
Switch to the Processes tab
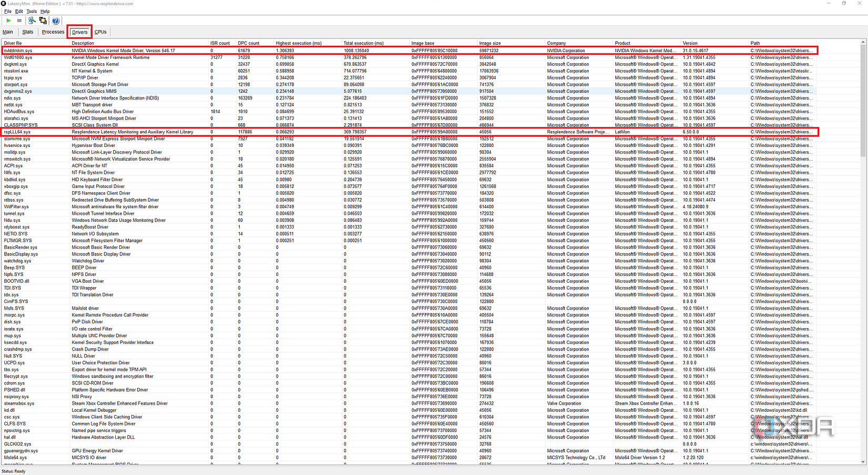[x=53, y=32]
